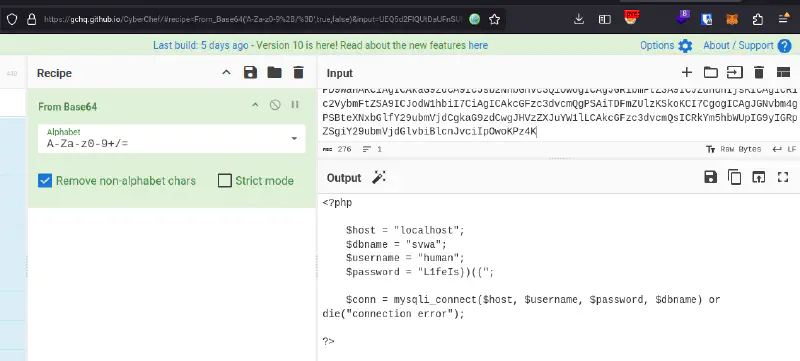Bookmark this page with star icon
This screenshot has height=361, width=800.
pos(494,19)
